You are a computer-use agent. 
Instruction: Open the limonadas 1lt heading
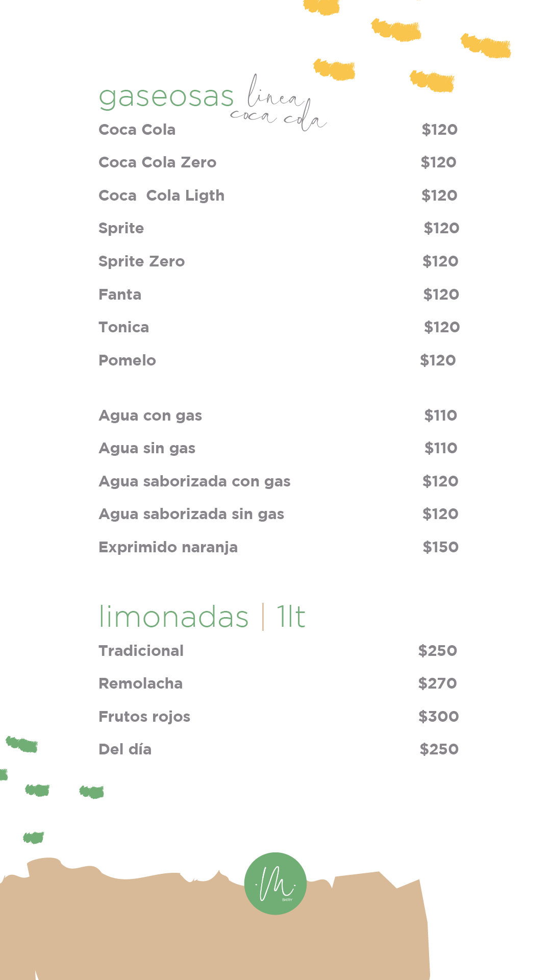tap(202, 617)
